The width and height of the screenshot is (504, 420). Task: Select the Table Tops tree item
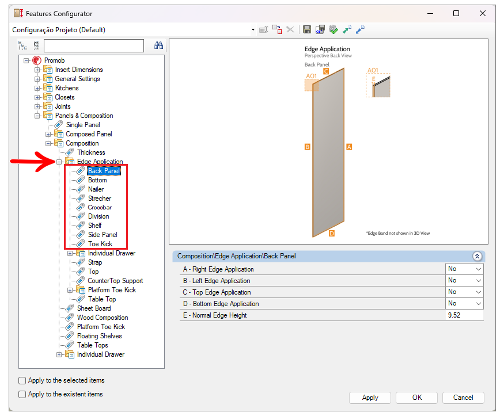(x=93, y=346)
